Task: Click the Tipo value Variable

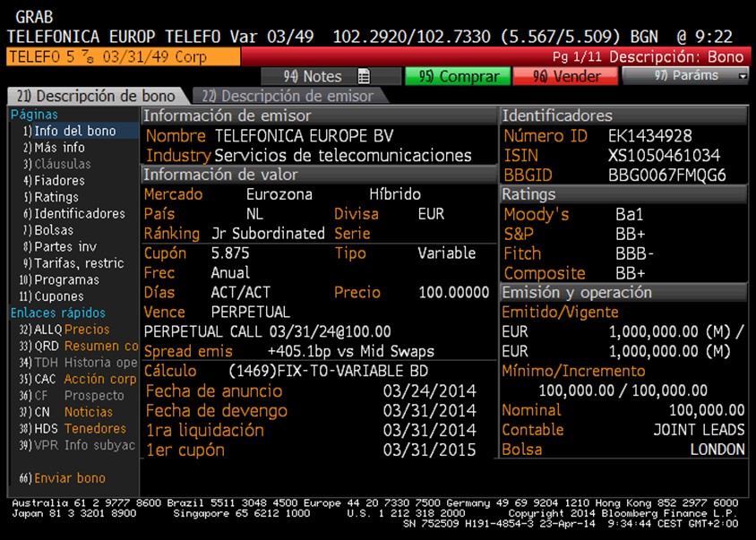Action: (446, 253)
